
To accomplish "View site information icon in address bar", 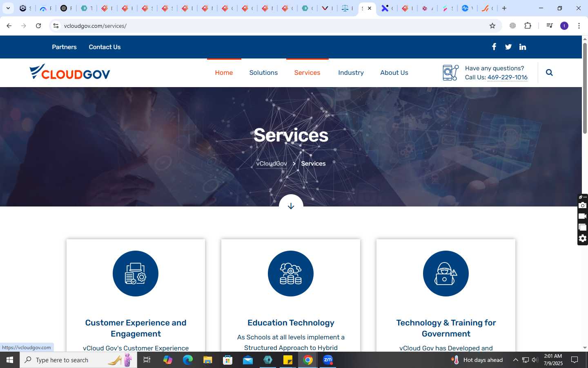I will coord(56,26).
